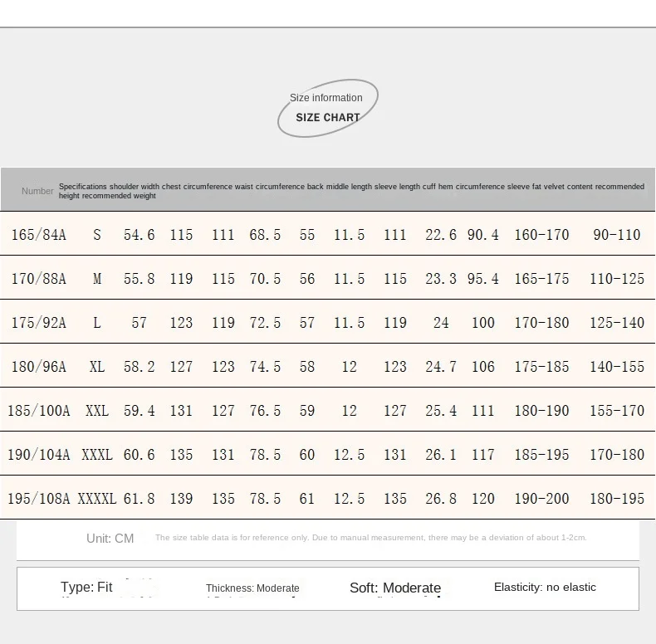Click the Size information label
Viewport: 656px width, 644px height.
pos(326,98)
